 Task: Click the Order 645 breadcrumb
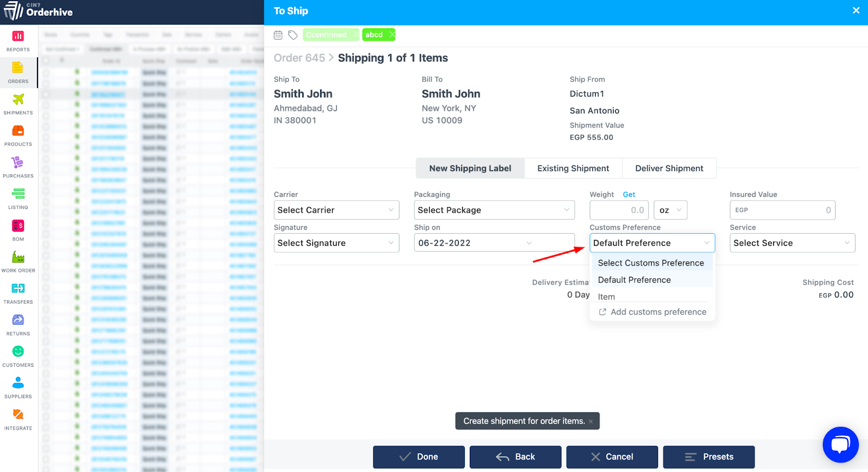coord(299,58)
